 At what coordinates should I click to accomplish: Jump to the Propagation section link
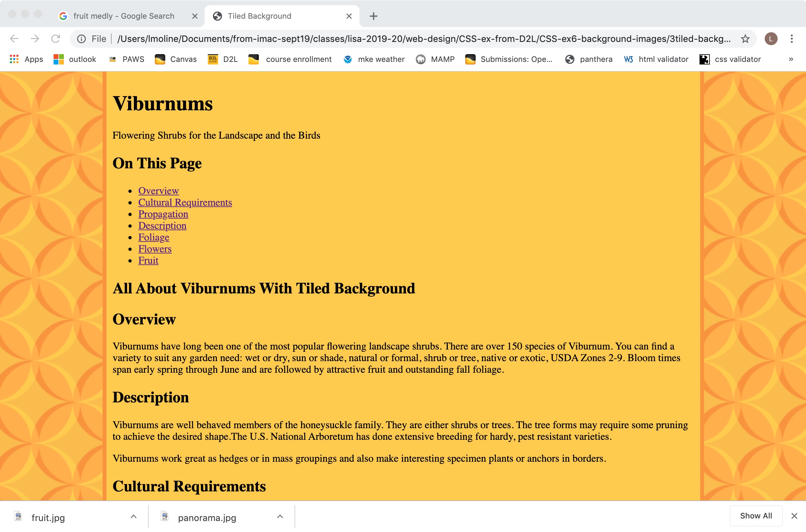click(x=163, y=214)
